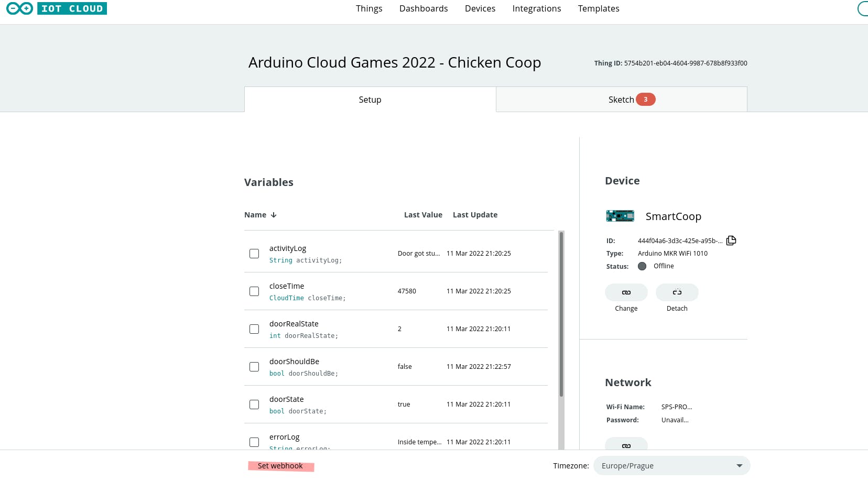This screenshot has height=481, width=868.
Task: Switch to the Sketch tab
Action: click(x=622, y=100)
